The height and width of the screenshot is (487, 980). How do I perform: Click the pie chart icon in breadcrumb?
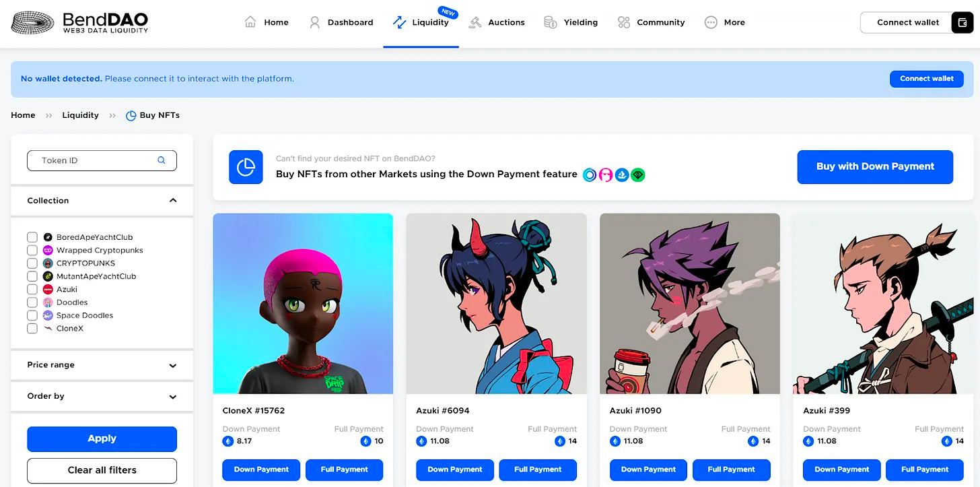[131, 115]
